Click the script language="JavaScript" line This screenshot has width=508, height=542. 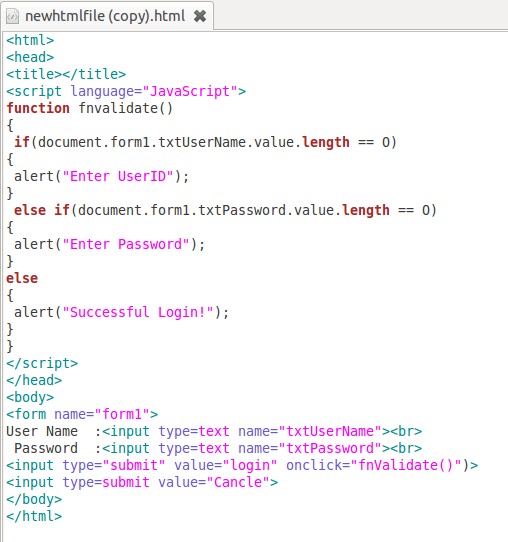click(126, 92)
